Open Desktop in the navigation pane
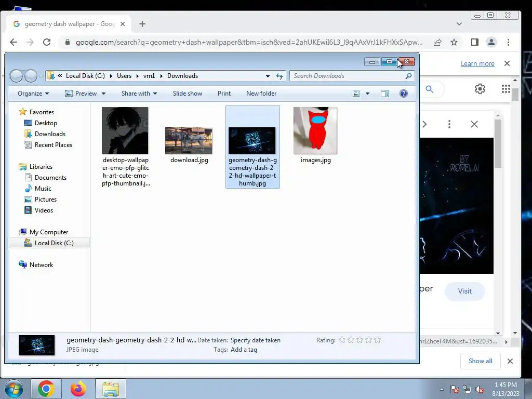This screenshot has height=399, width=532. (46, 123)
